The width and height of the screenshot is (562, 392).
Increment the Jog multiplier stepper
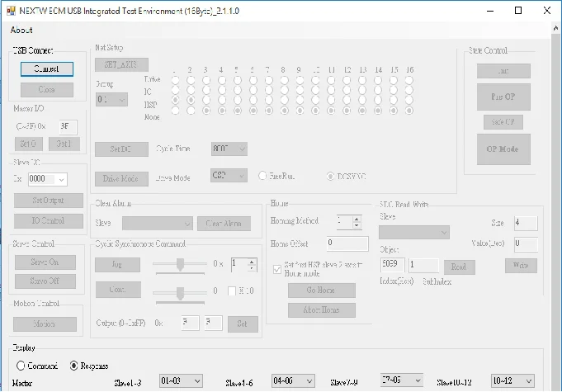coord(252,262)
